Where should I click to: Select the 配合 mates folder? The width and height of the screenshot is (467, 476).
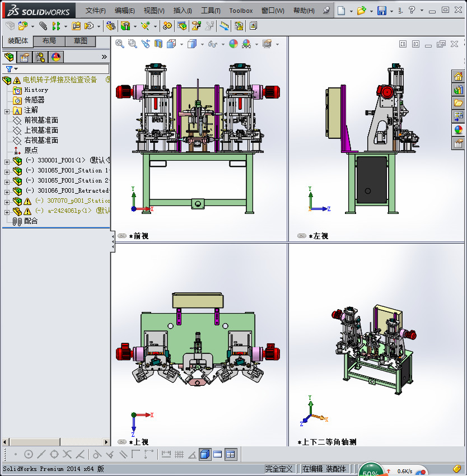(x=31, y=221)
